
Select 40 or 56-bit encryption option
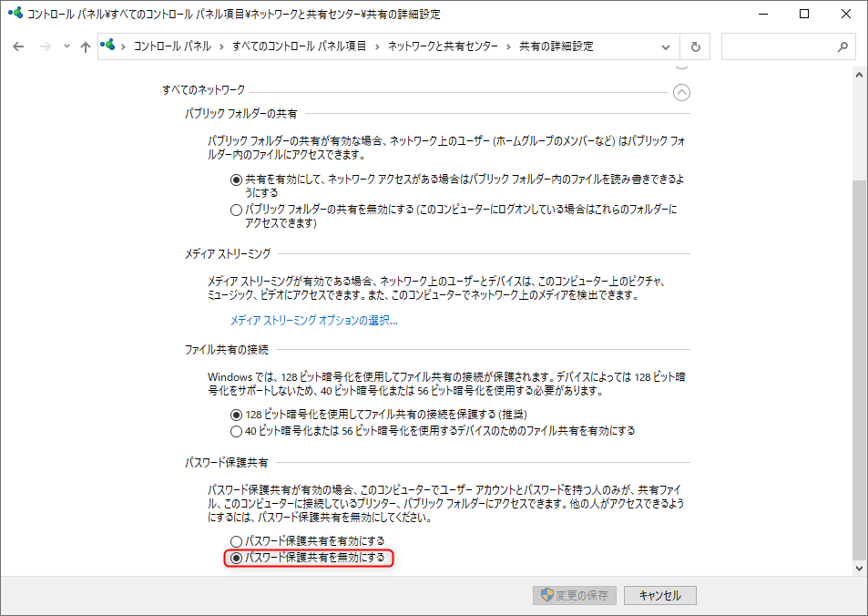237,432
